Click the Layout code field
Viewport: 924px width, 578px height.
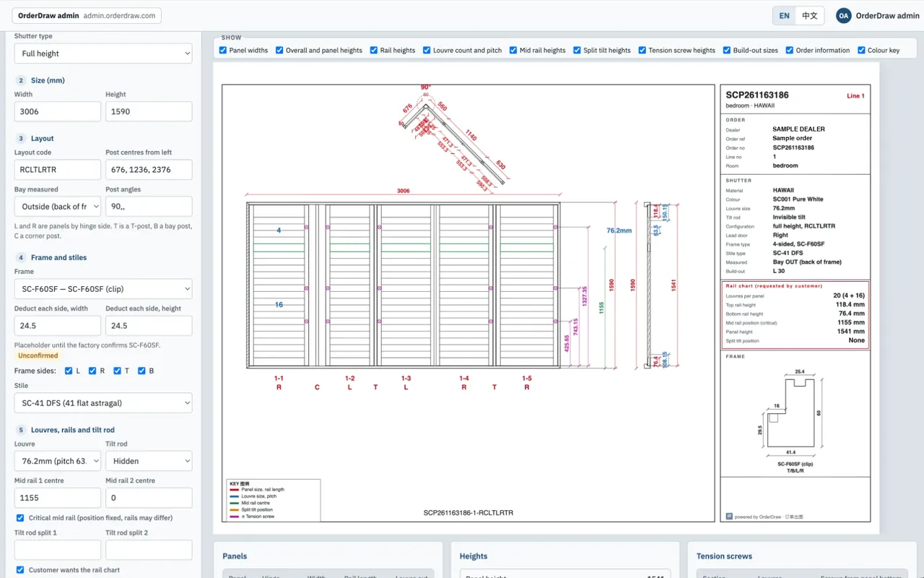pyautogui.click(x=58, y=170)
